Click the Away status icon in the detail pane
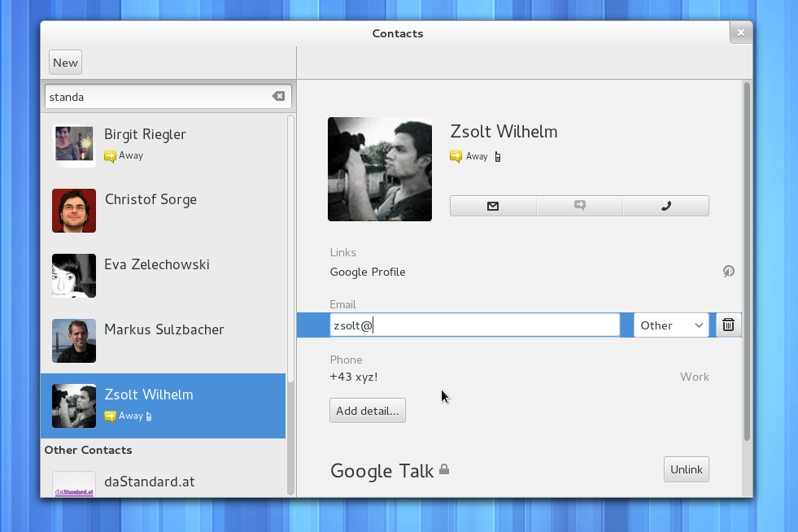The width and height of the screenshot is (798, 532). [456, 156]
